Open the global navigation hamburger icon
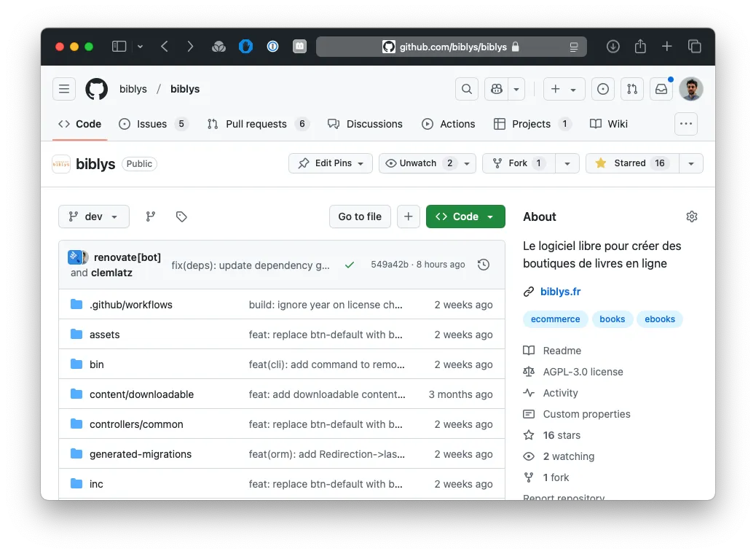Screen dimensions: 756x554 (x=64, y=88)
